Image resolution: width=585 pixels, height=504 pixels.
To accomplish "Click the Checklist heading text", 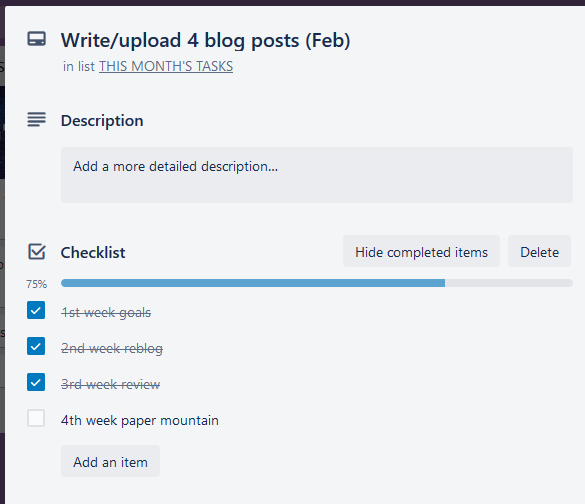I will 93,253.
